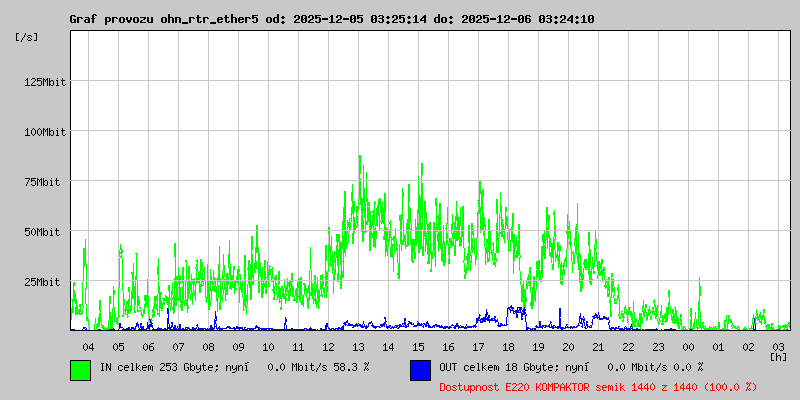Viewport: 800px width, 400px height.
Task: Click the hour 04 mark on the time axis
Action: coord(88,346)
